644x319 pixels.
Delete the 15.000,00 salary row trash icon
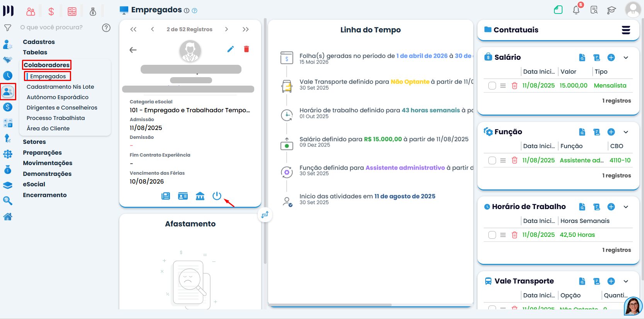click(515, 86)
